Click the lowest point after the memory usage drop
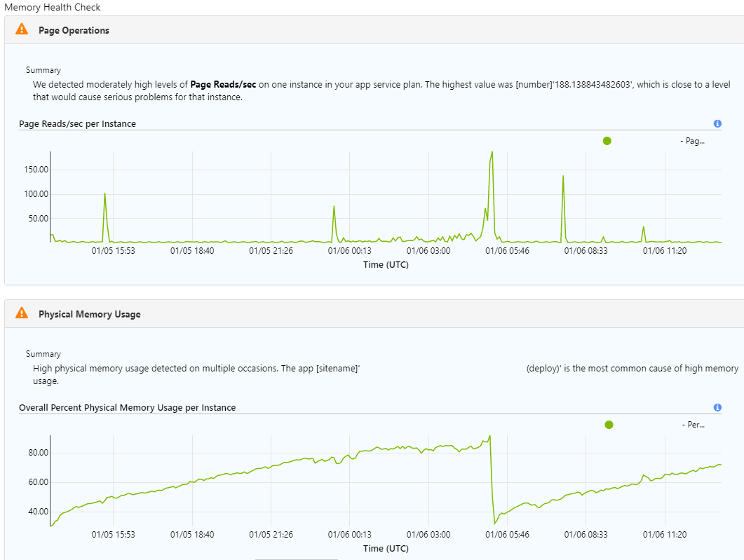Screen dimensions: 744x560 click(x=495, y=524)
